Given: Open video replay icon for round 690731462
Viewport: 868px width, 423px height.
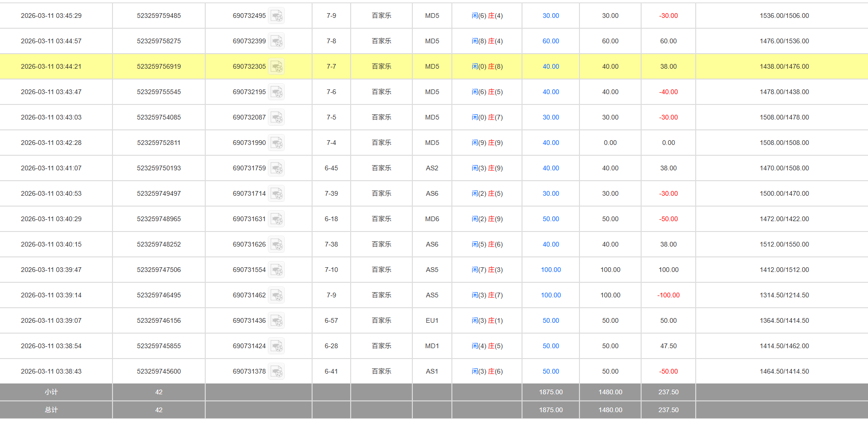Looking at the screenshot, I should [x=276, y=295].
